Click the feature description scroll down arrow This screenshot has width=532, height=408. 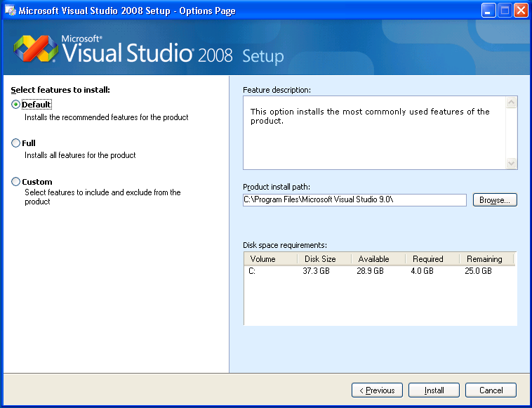[512, 163]
